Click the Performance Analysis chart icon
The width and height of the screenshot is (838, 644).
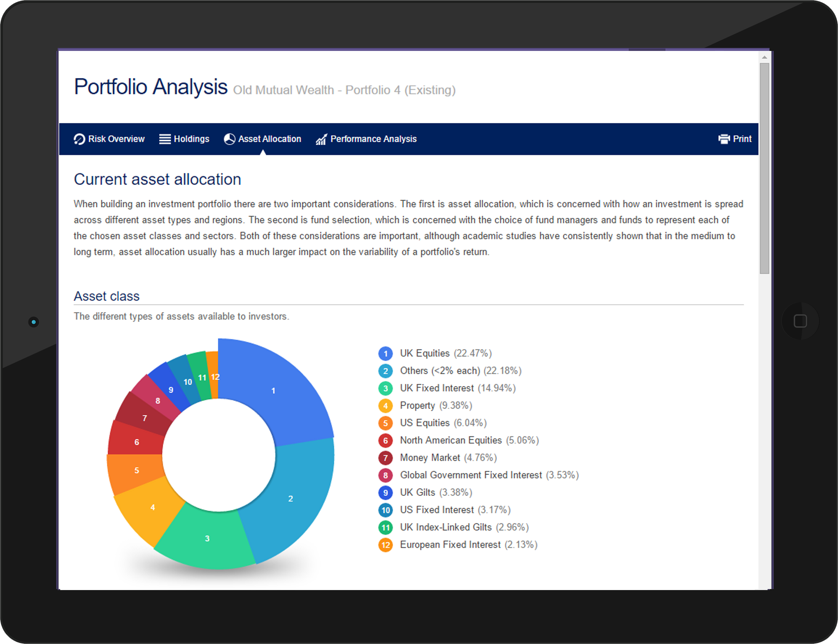[x=321, y=139]
